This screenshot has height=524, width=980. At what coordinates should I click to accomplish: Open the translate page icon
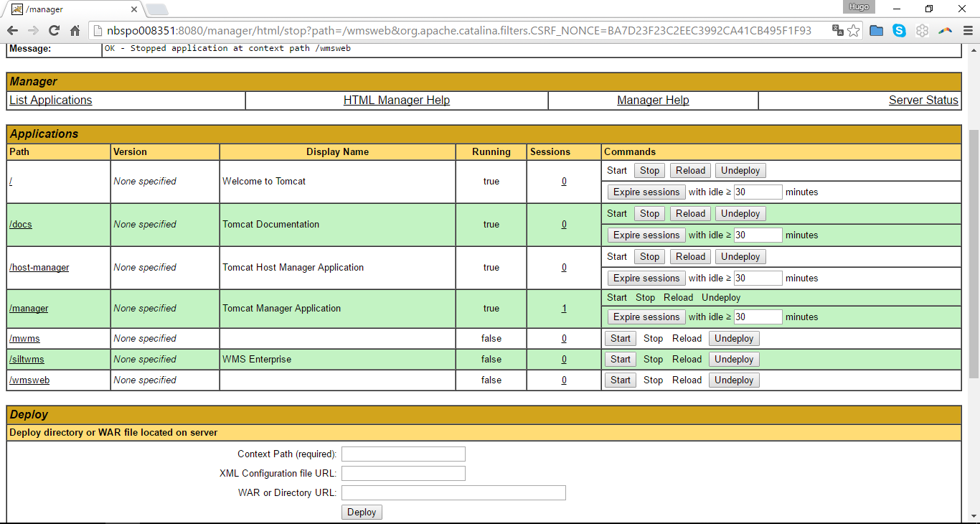pyautogui.click(x=837, y=30)
